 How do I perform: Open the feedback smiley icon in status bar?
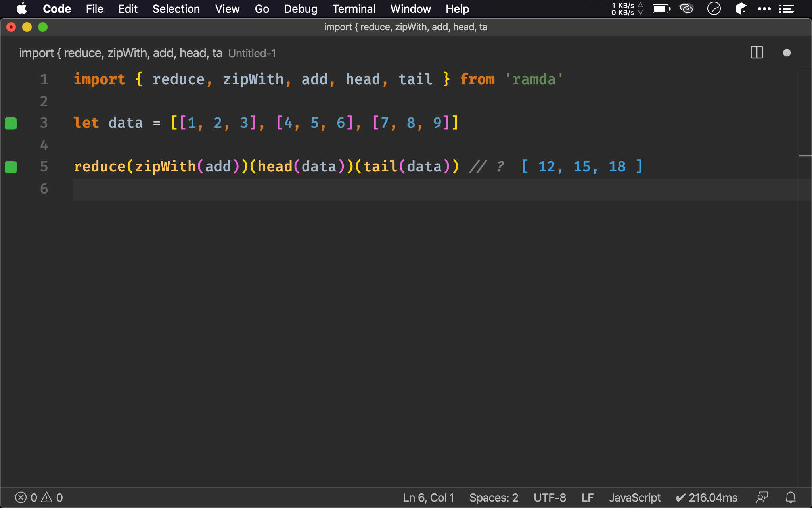coord(762,497)
